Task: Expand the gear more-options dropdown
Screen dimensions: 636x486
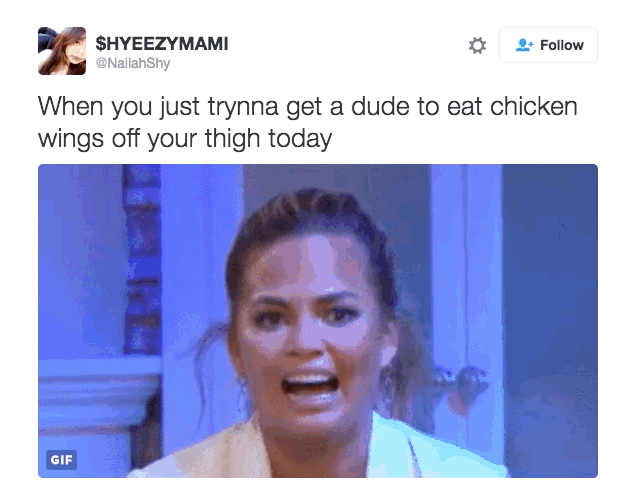Action: coord(477,45)
